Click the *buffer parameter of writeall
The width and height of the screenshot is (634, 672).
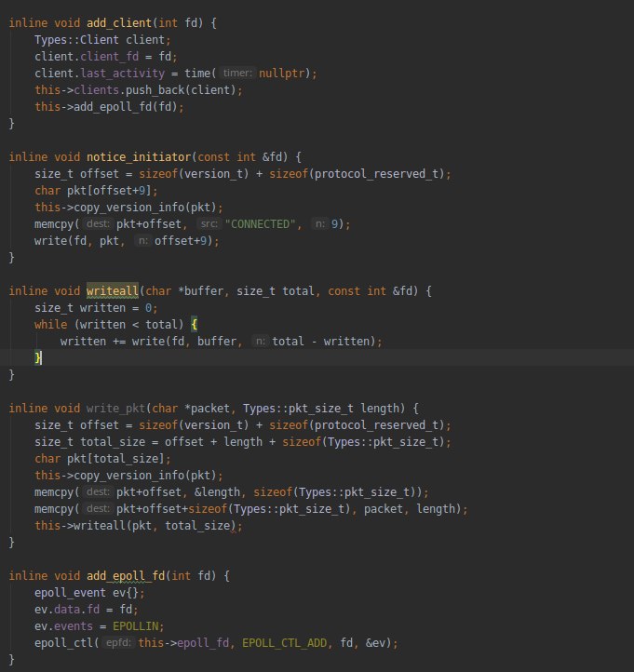click(200, 291)
